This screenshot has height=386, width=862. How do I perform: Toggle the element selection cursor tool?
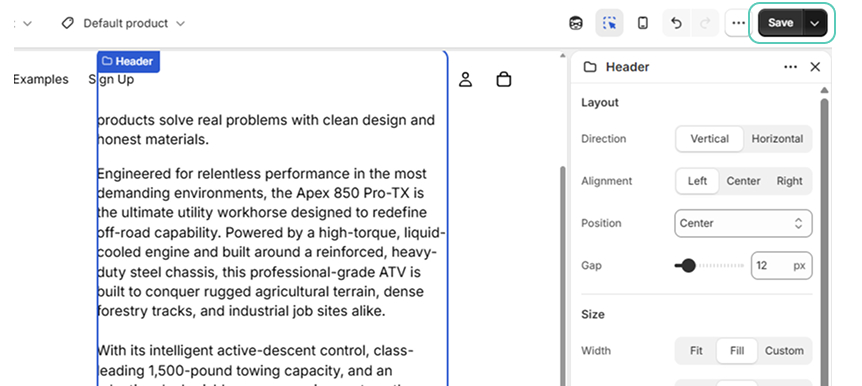point(609,23)
